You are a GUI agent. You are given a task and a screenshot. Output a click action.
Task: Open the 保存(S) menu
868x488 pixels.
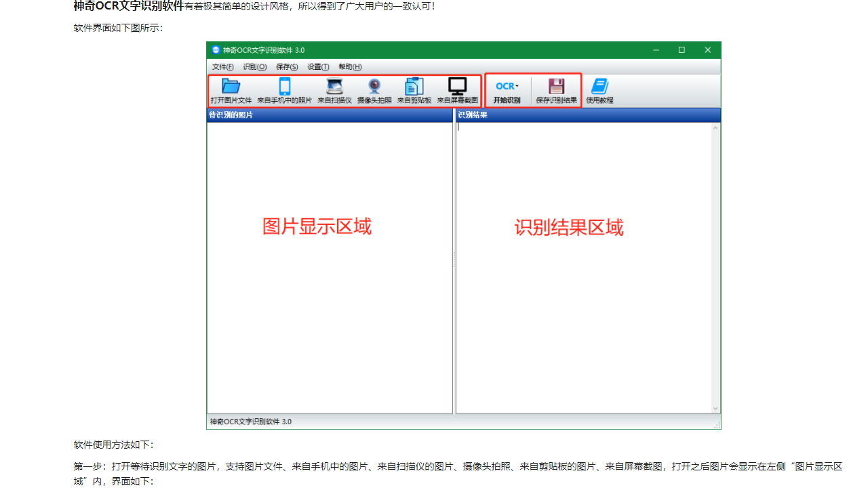tap(286, 66)
